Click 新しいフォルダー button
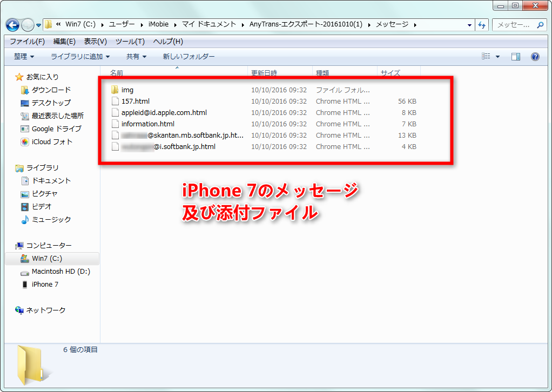Viewport: 552px width, 392px height. click(189, 56)
